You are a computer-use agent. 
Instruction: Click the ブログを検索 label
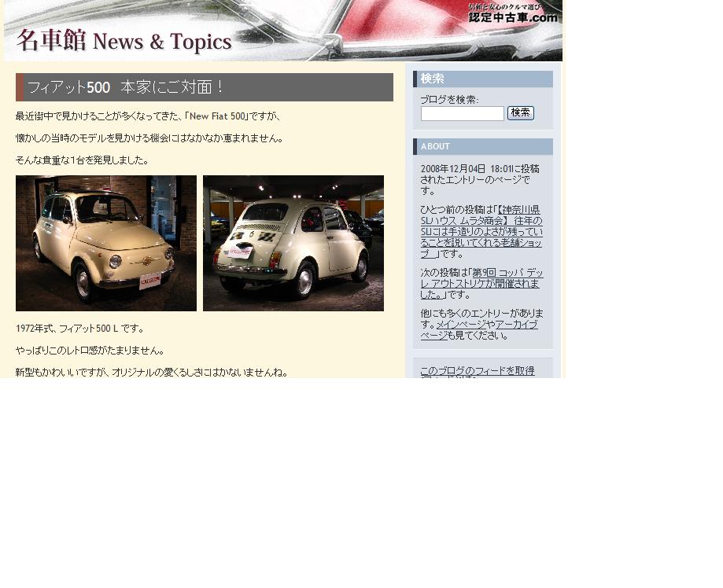(449, 100)
